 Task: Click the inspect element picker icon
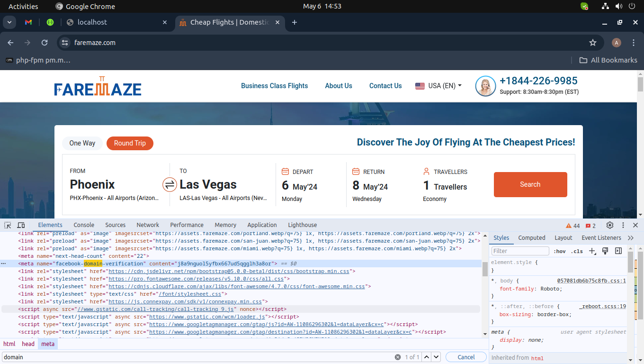click(x=8, y=225)
